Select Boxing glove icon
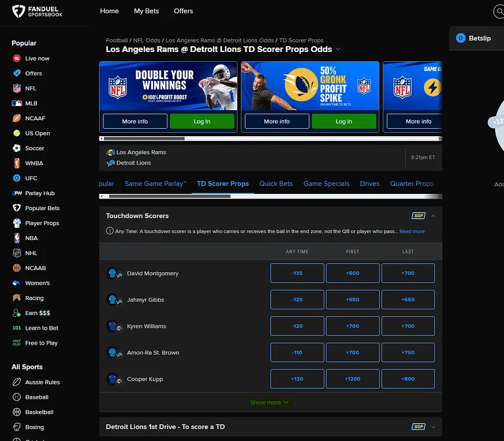Screen dimensions: 504x441 pyautogui.click(x=17, y=427)
